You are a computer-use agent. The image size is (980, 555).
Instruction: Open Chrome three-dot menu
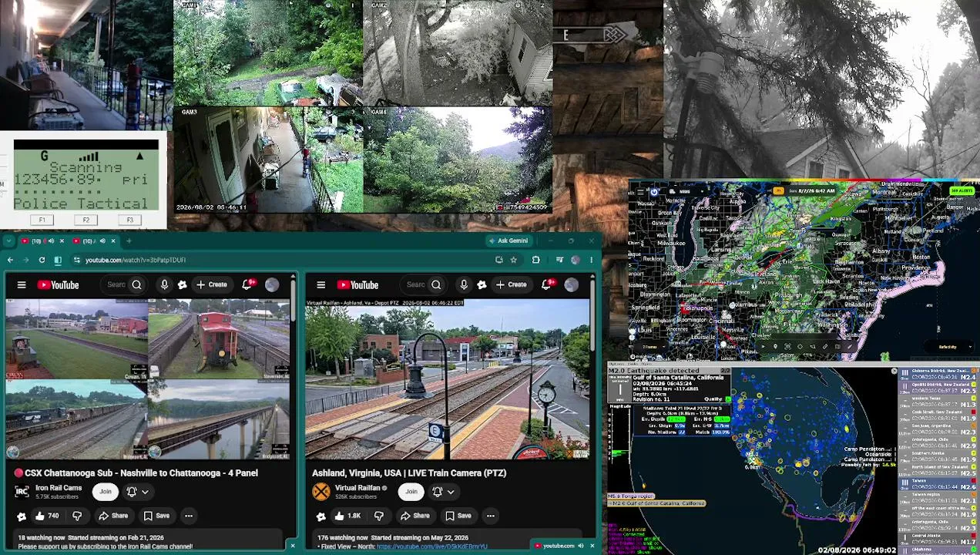592,260
